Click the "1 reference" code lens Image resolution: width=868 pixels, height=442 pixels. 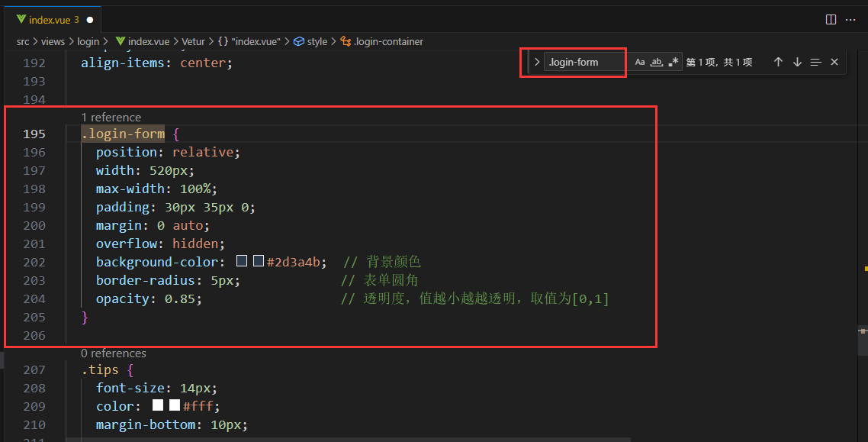coord(111,118)
